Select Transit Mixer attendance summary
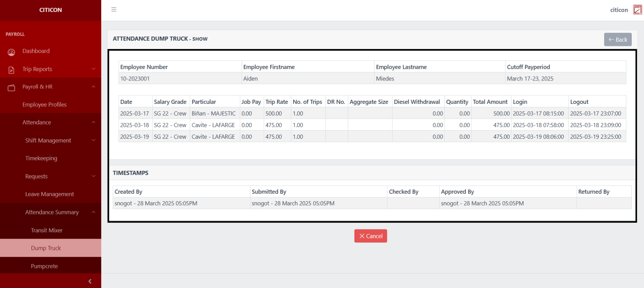Image resolution: width=644 pixels, height=288 pixels. [47, 230]
